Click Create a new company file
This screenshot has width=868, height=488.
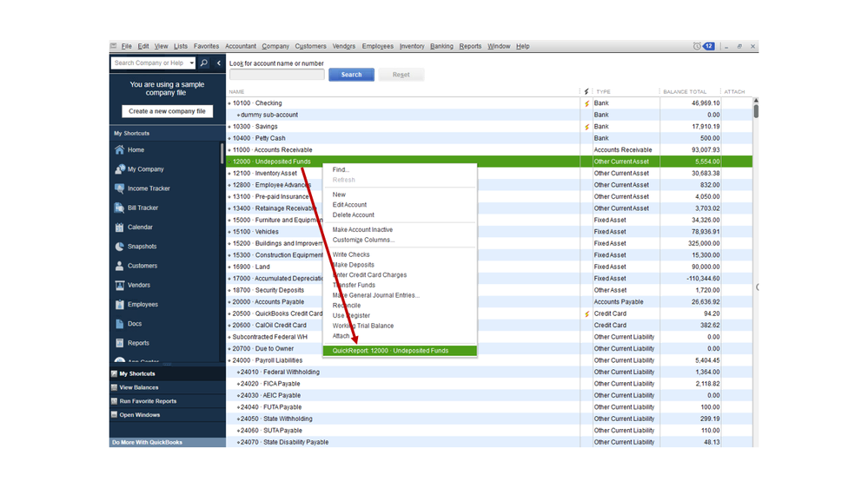pyautogui.click(x=167, y=111)
